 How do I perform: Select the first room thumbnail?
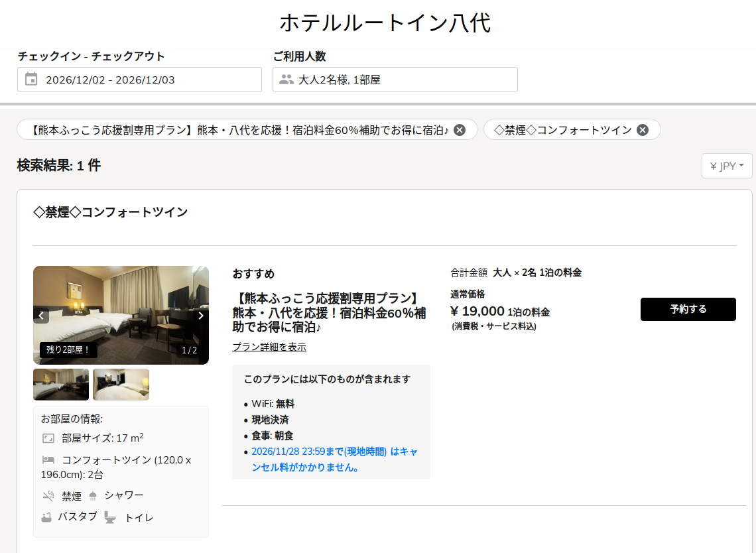pos(61,385)
